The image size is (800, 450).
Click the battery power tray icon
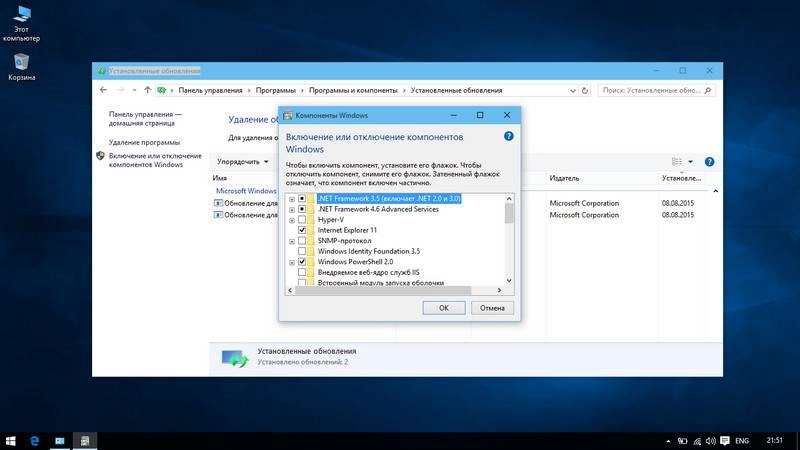(x=683, y=441)
